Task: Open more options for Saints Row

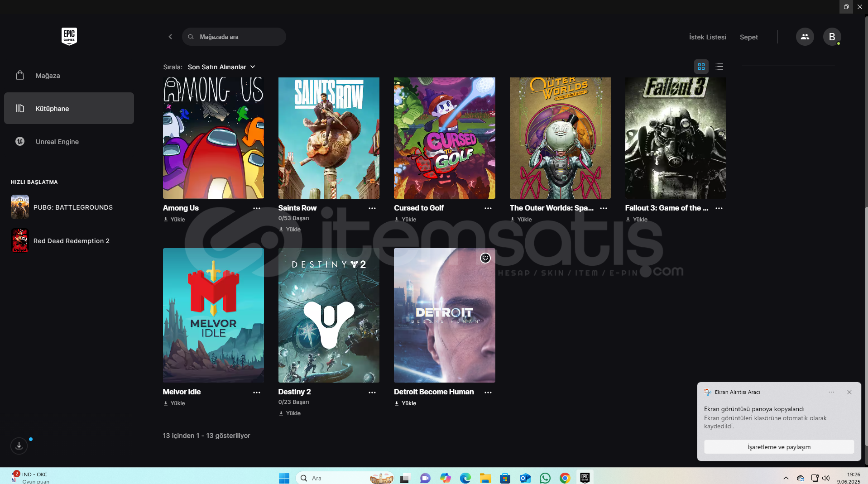Action: [372, 208]
